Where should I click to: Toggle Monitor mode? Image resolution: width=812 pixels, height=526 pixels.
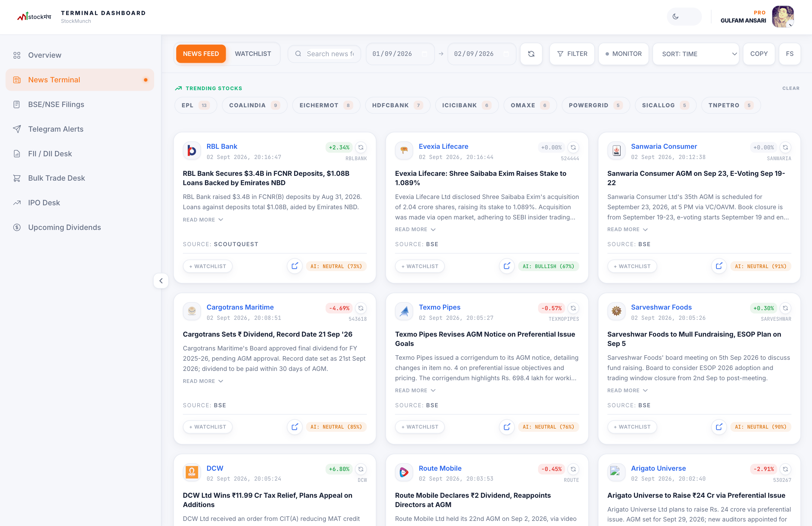(x=623, y=54)
